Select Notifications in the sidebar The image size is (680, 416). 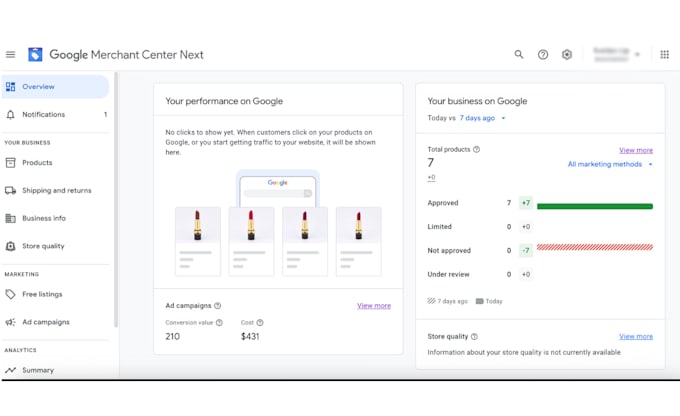pos(43,114)
